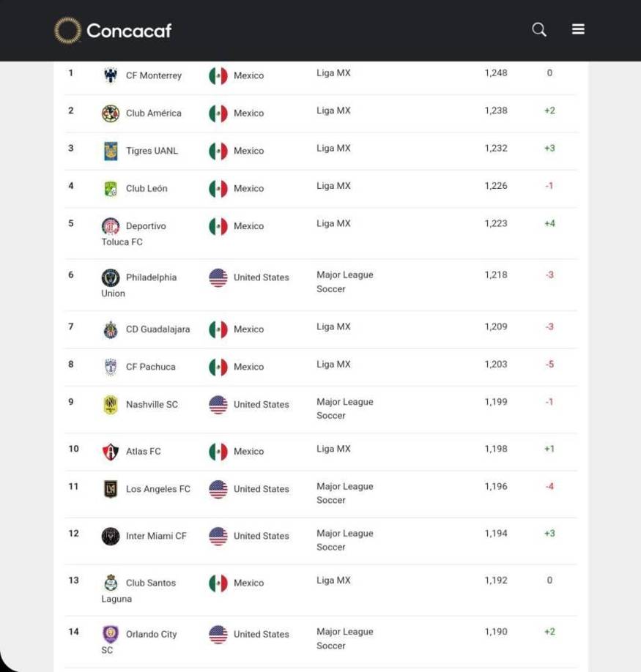The height and width of the screenshot is (672, 641).
Task: Open the search magnifier icon
Action: pos(538,29)
